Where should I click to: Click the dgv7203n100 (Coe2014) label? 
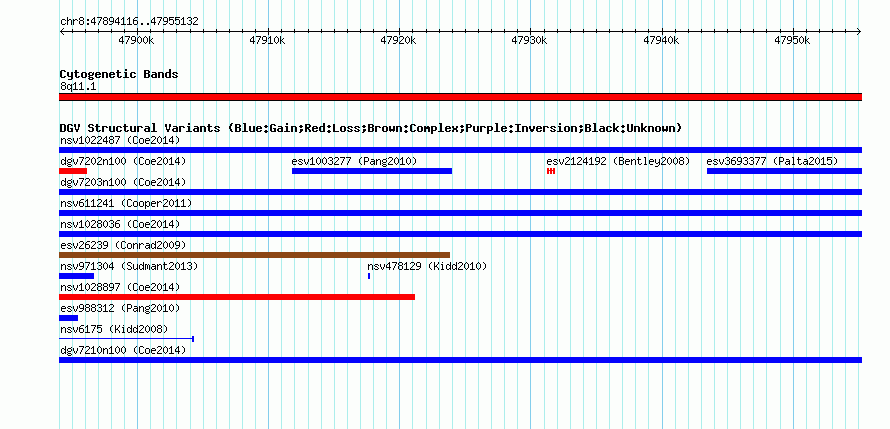point(123,182)
